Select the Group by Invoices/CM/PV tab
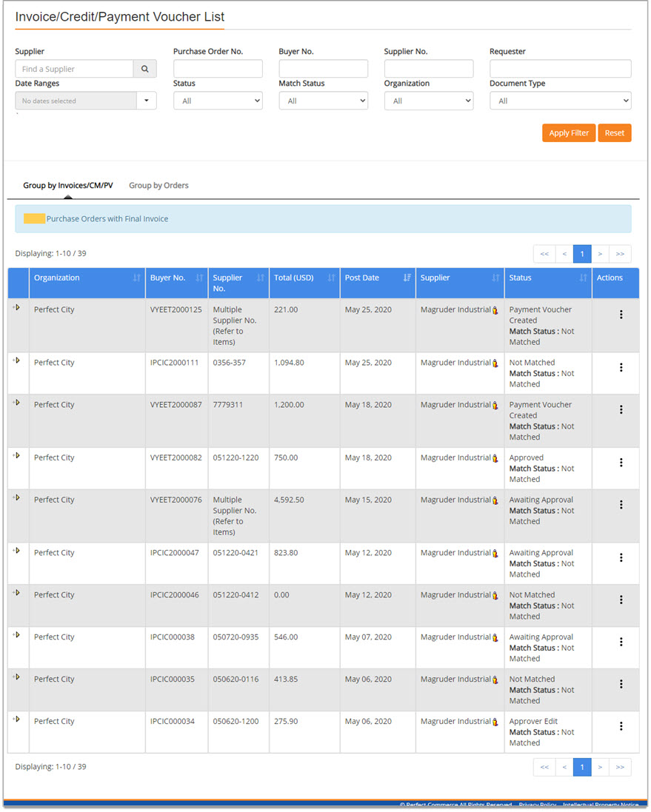The image size is (651, 812). [x=68, y=185]
